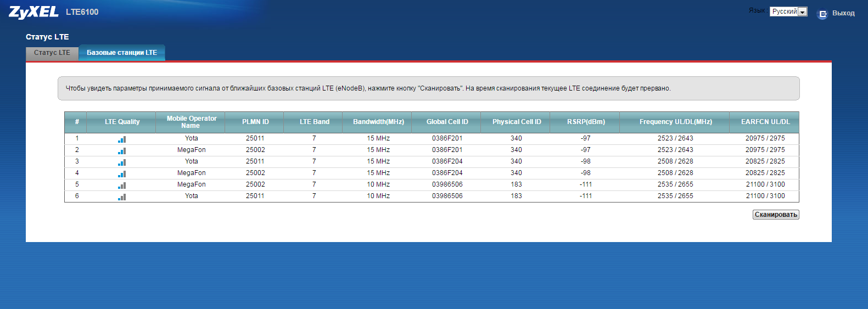Viewport: 868px width, 309px height.
Task: Click the Physical Cell ID column header
Action: (x=517, y=122)
